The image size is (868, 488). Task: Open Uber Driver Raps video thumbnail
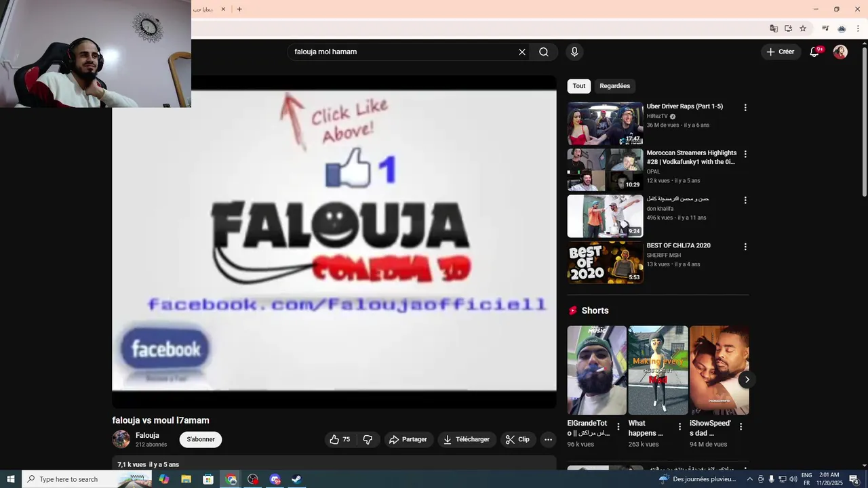point(605,123)
